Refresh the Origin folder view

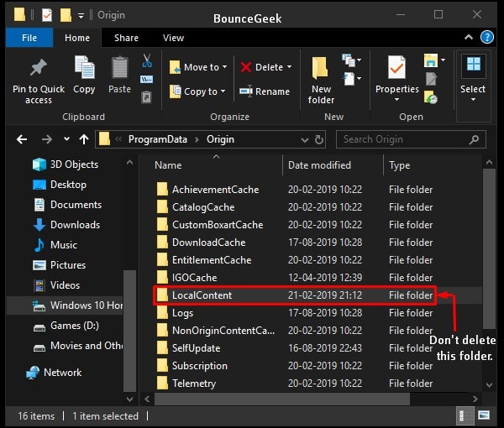tap(319, 139)
